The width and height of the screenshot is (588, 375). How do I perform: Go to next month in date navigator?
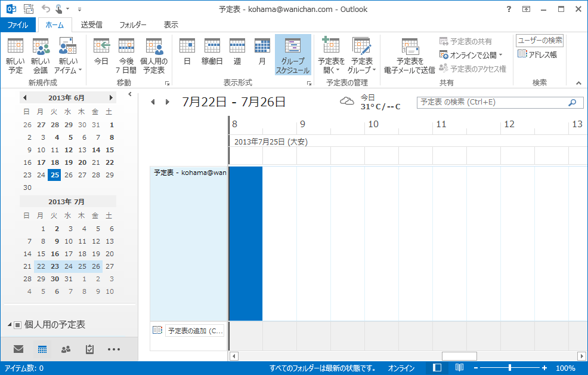pyautogui.click(x=111, y=97)
